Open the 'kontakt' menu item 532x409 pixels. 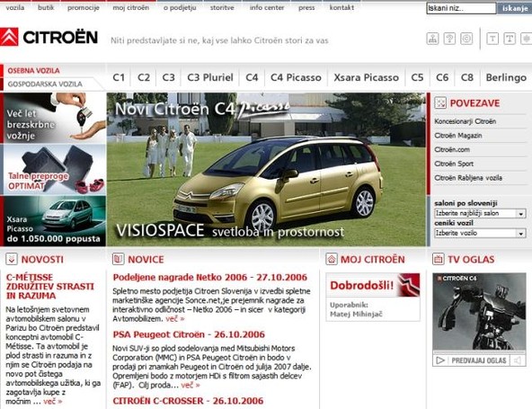click(341, 7)
